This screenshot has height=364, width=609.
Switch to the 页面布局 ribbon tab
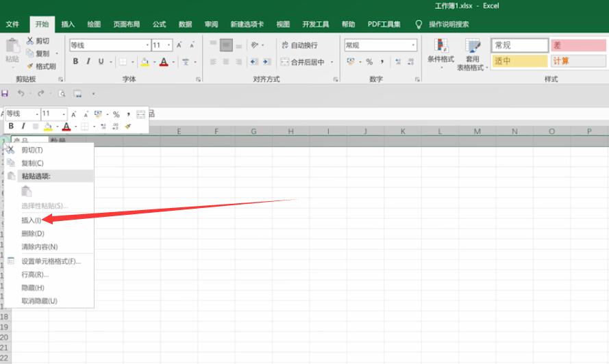pos(127,25)
